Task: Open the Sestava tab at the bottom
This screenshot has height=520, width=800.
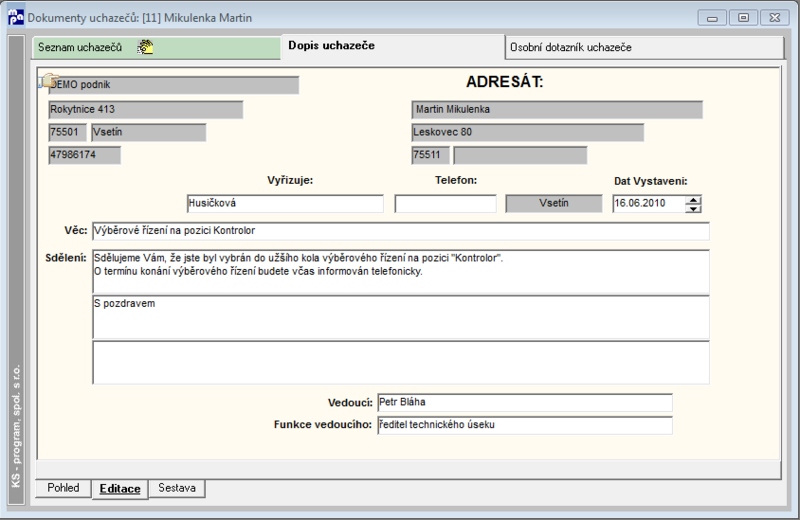Action: [177, 488]
